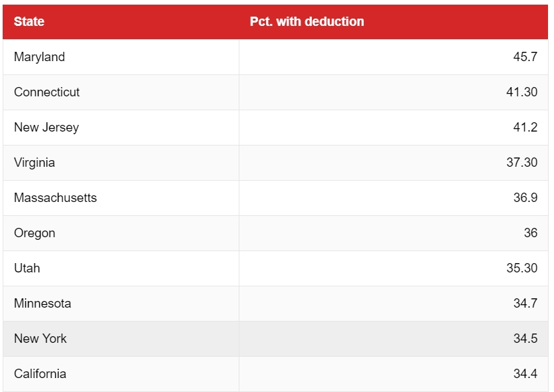
Task: Select the California state cell
Action: [40, 374]
